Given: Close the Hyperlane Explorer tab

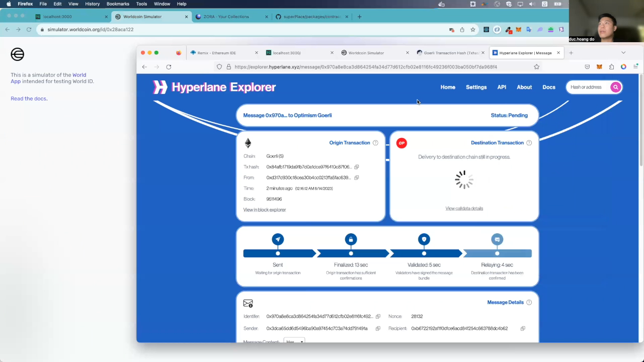Looking at the screenshot, I should (558, 53).
